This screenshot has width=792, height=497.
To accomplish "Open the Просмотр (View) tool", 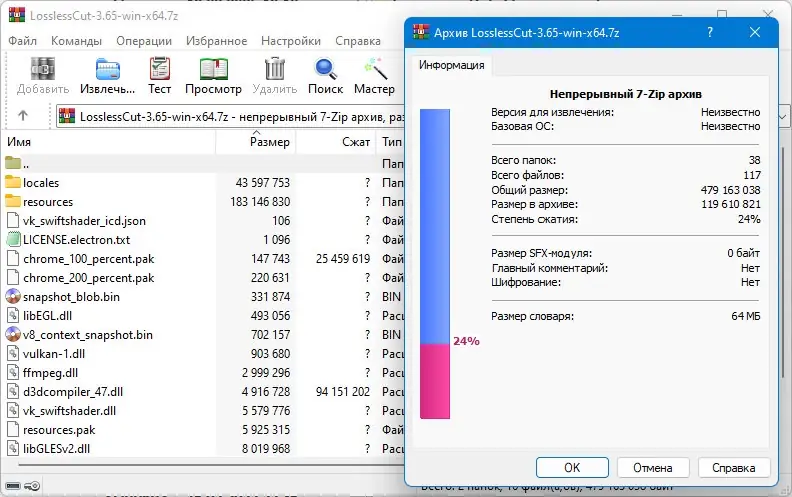I will point(214,69).
